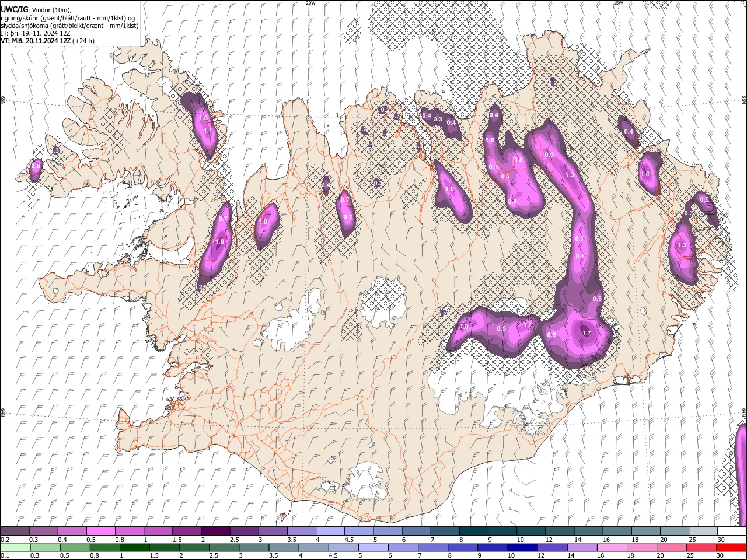Select the 'Vindur (10m)' label
747x560 pixels.
(50, 9)
